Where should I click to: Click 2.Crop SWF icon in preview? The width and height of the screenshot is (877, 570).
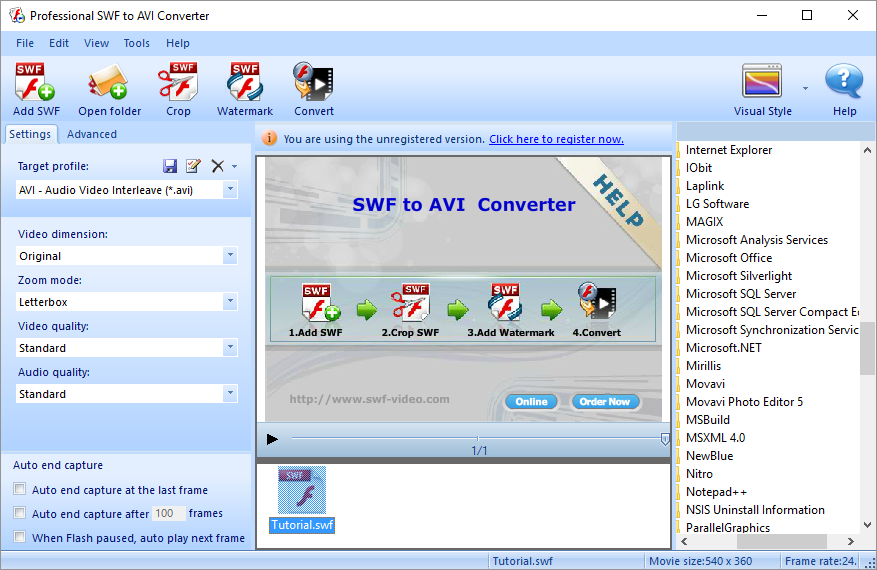[x=411, y=303]
